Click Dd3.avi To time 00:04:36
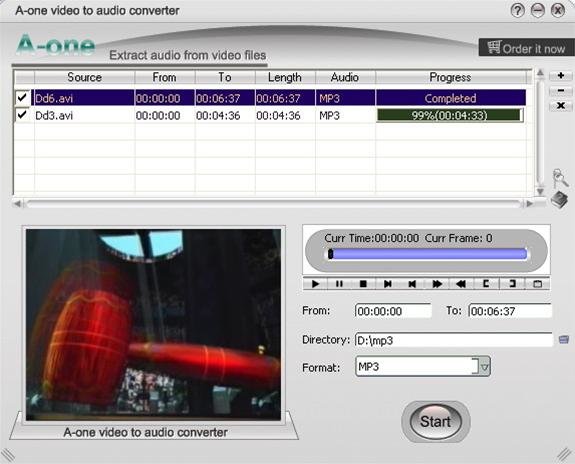 [x=218, y=116]
